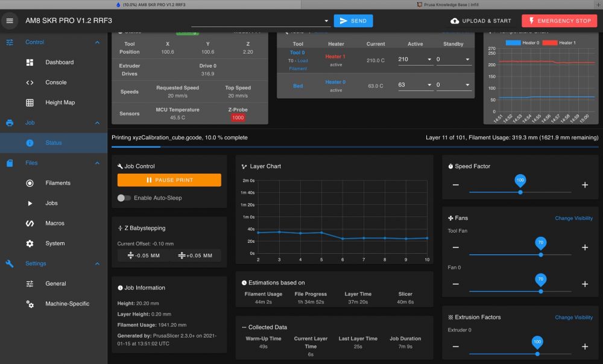Decrease the Speed Factor with minus

[456, 185]
